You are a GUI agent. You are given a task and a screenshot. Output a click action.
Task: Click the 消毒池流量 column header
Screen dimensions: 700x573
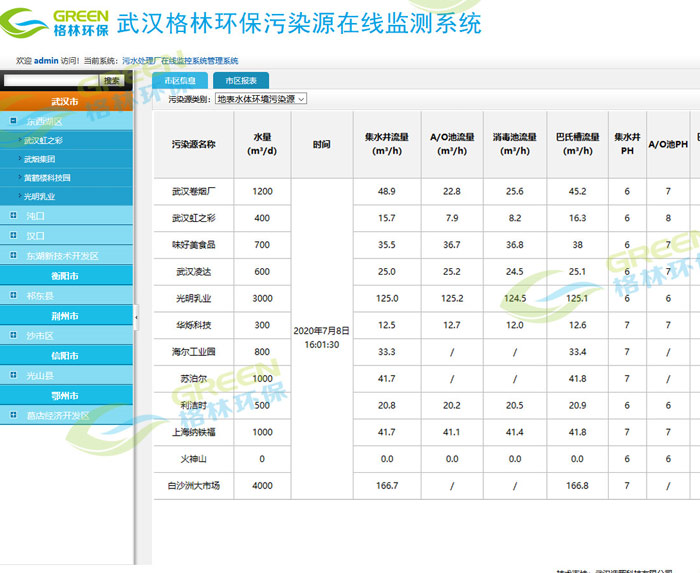click(515, 145)
